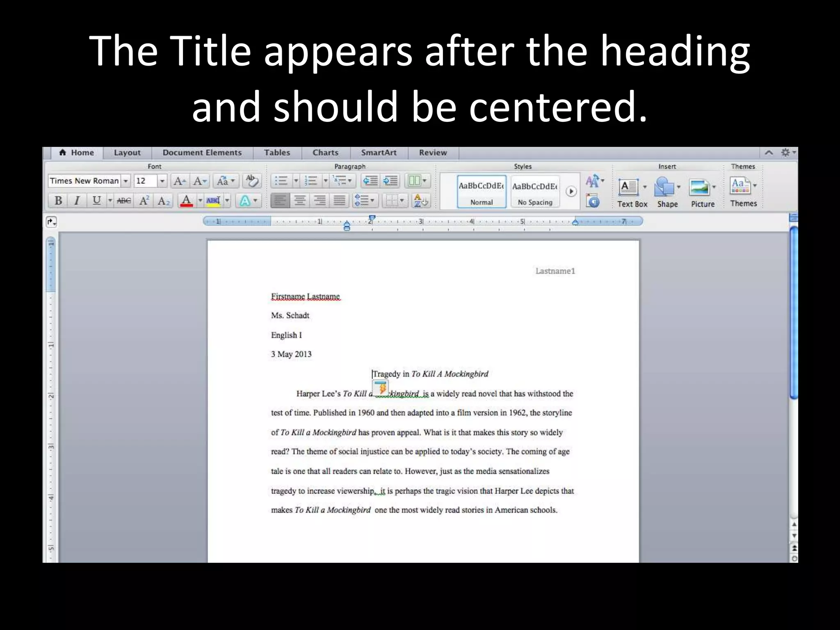Switch to the Home tab
Screen dimensions: 840x630
click(x=77, y=153)
